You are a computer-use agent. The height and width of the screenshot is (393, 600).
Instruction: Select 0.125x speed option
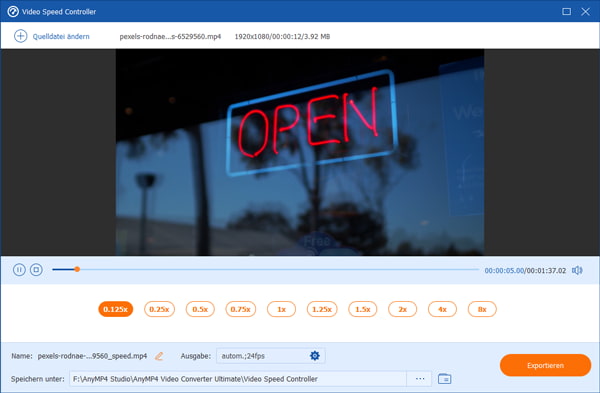click(116, 309)
